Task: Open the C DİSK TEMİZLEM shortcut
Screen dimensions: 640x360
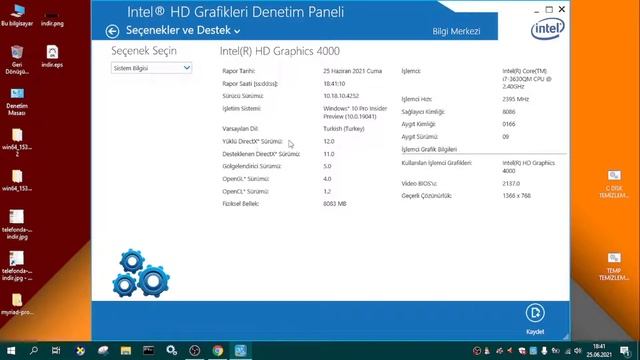Action: 614,184
